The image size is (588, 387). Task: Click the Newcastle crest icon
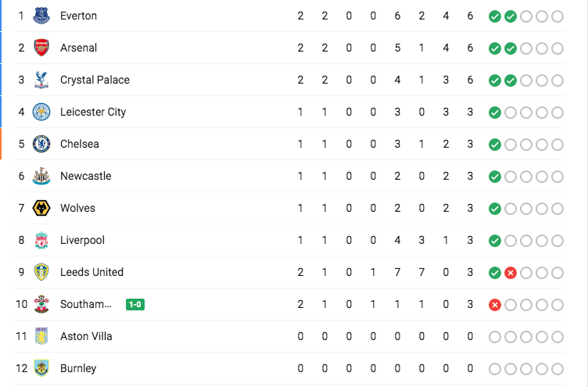click(x=41, y=176)
